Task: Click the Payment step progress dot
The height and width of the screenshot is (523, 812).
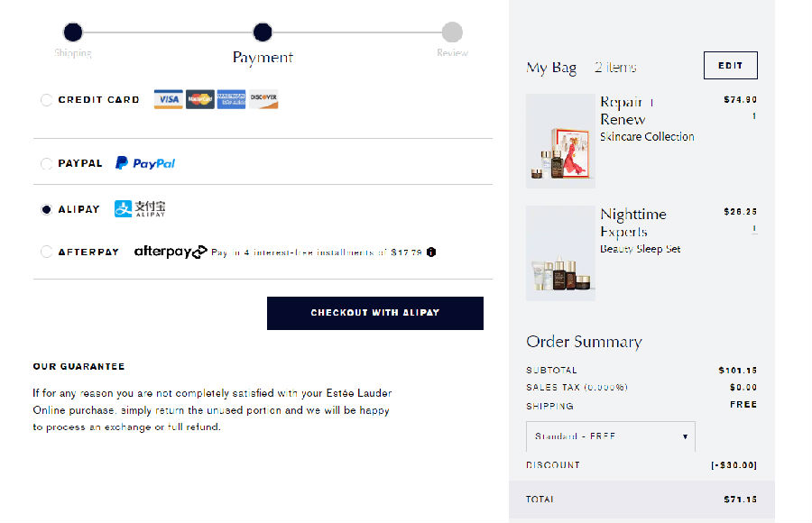Action: pos(263,32)
